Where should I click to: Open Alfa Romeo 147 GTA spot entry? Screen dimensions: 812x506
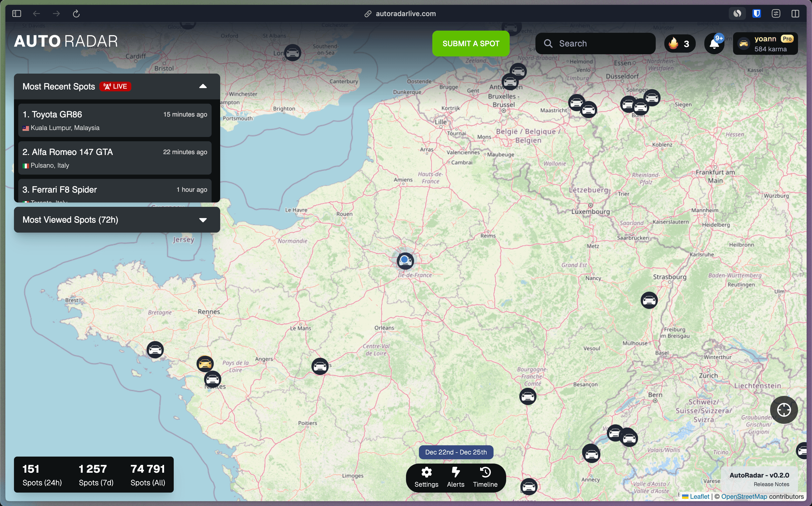click(115, 158)
